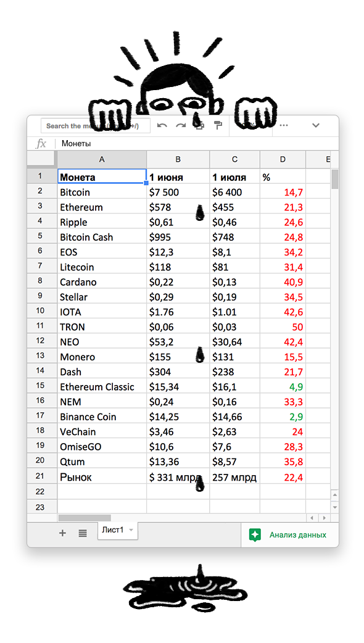Click the Select all corner box
Image resolution: width=364 pixels, height=643 pixels.
click(x=42, y=159)
